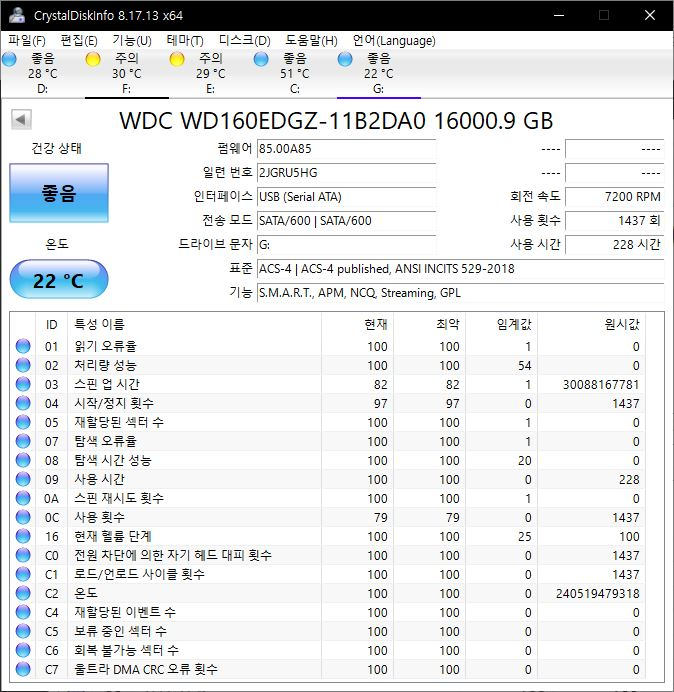Click status orb of C6 회복 불가능 섹터 수
This screenshot has height=692, width=674.
(23, 650)
